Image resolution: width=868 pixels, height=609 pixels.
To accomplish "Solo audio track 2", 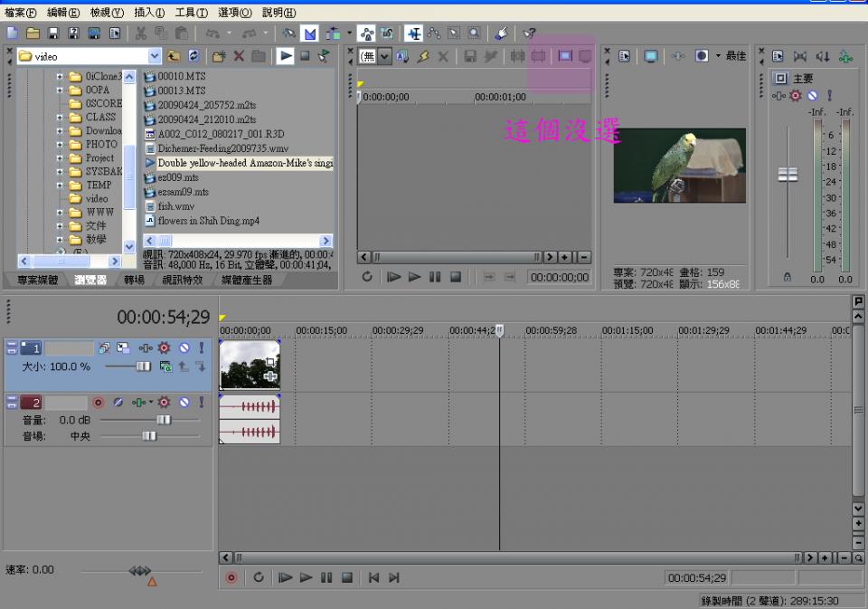I will pos(200,402).
